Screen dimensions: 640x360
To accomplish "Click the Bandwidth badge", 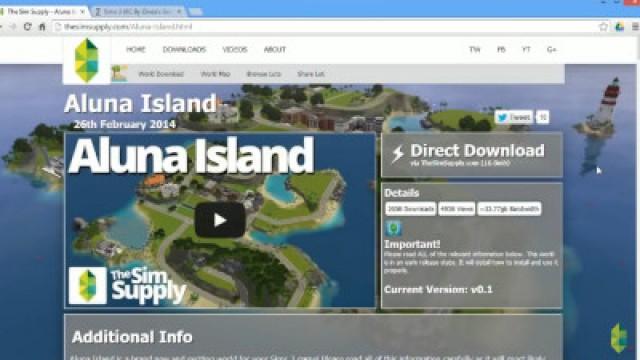I will pos(509,209).
